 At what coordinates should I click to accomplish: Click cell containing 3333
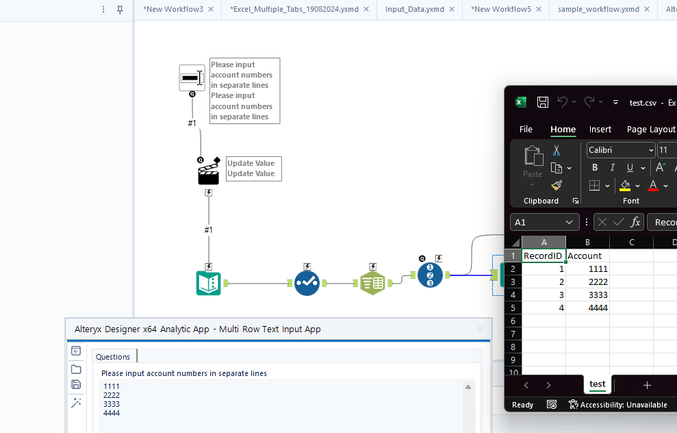click(x=588, y=295)
